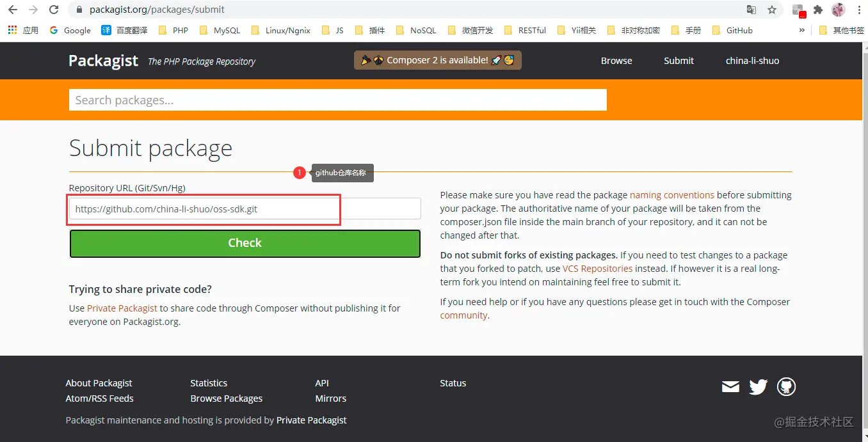Open Chrome three-dot menu
This screenshot has width=868, height=442.
(x=859, y=10)
